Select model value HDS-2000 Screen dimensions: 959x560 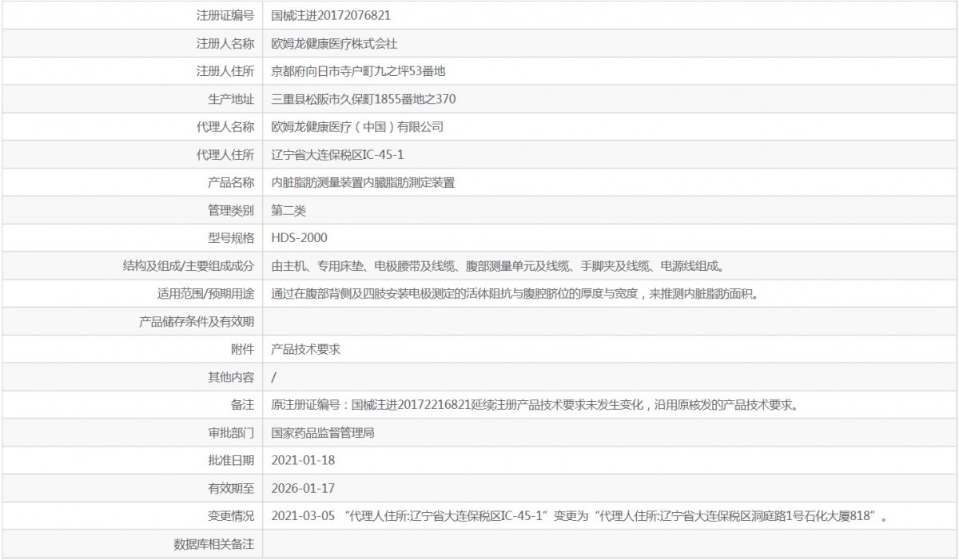[x=300, y=238]
